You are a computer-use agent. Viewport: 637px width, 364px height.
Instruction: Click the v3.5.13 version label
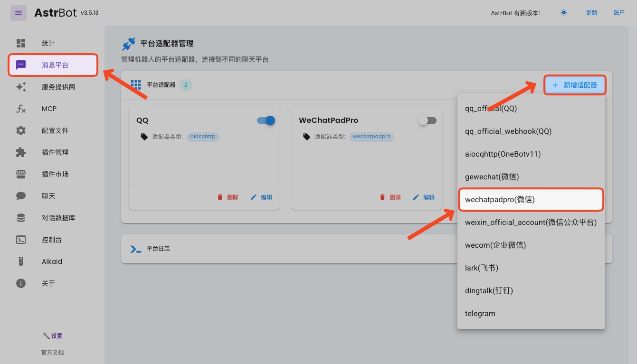point(90,13)
